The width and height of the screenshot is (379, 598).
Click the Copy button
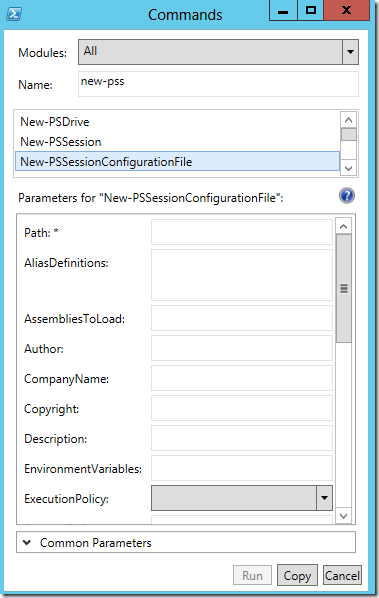(297, 575)
